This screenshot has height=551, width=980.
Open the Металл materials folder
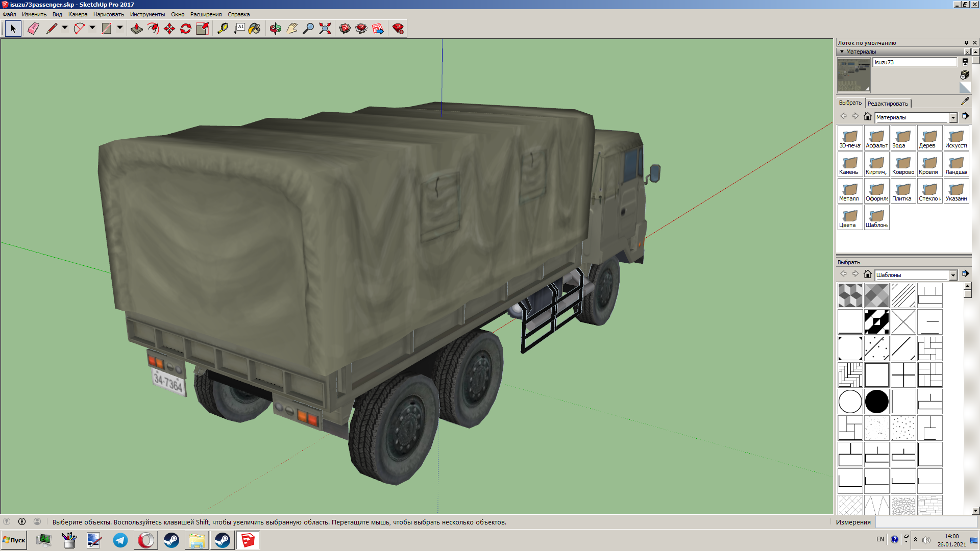click(x=850, y=191)
